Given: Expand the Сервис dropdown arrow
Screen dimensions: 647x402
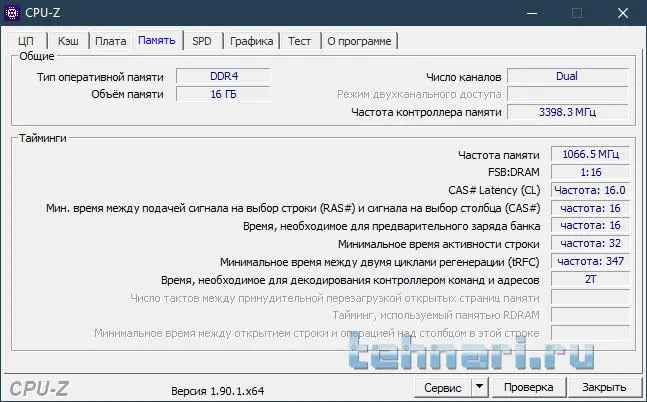Looking at the screenshot, I should pos(479,387).
